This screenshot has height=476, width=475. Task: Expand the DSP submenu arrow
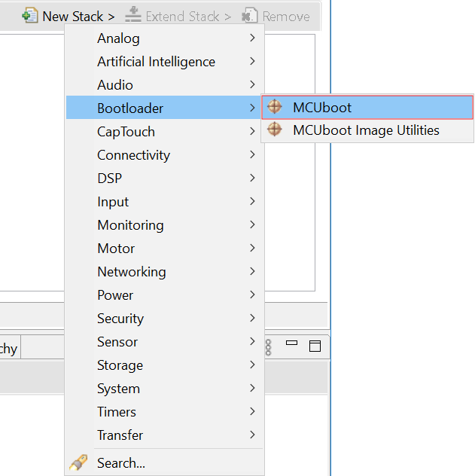(252, 178)
